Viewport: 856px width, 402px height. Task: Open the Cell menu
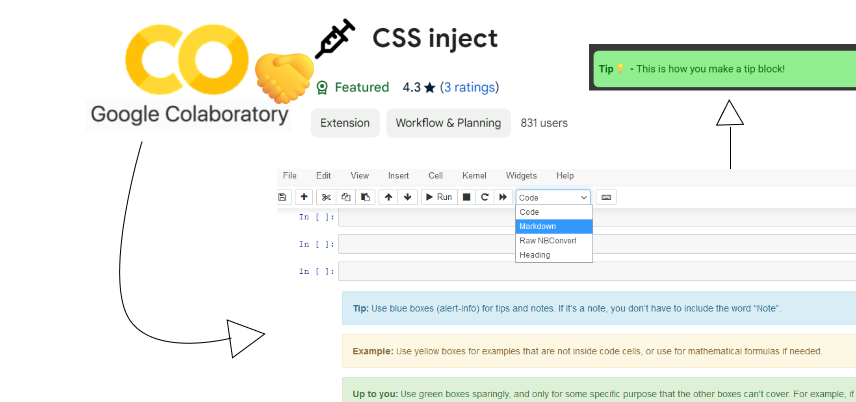(x=436, y=175)
